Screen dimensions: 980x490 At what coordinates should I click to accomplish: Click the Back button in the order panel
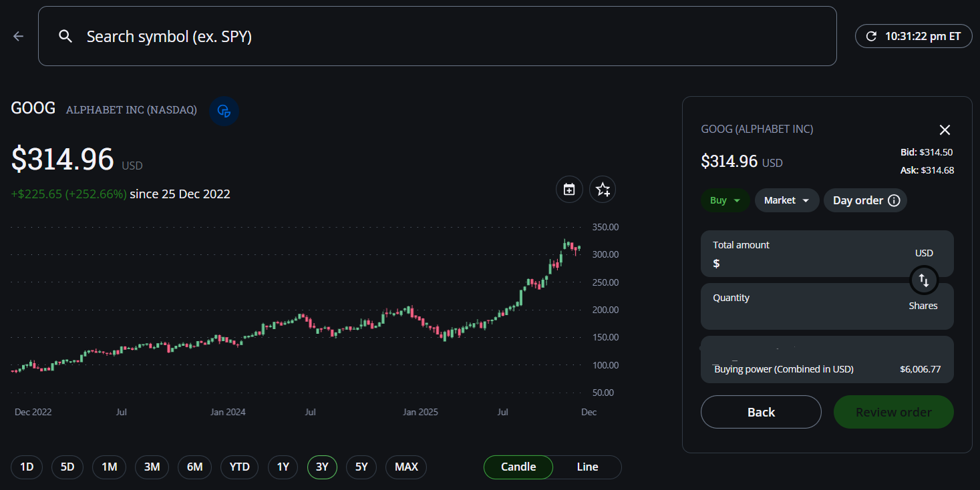(x=761, y=412)
